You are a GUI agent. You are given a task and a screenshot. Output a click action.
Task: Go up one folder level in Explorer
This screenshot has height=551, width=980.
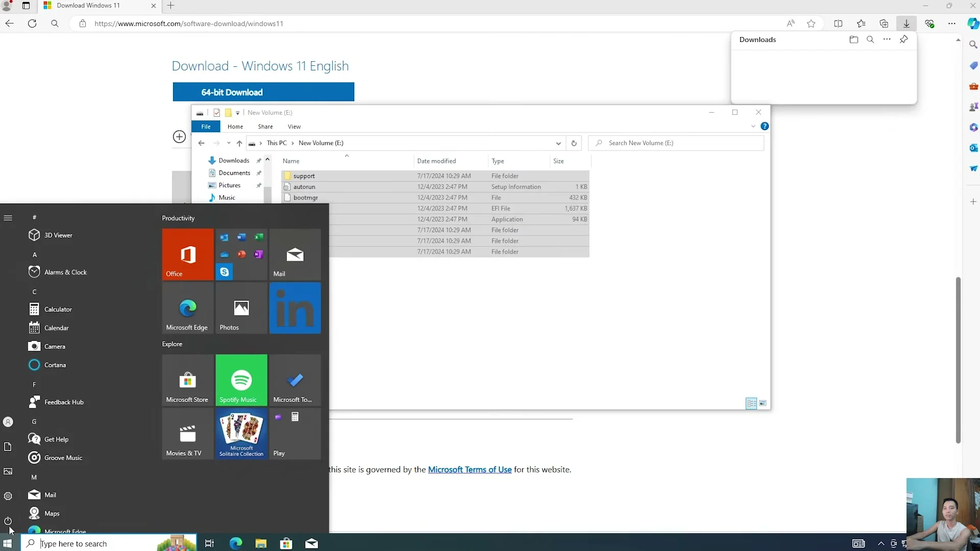pyautogui.click(x=239, y=143)
